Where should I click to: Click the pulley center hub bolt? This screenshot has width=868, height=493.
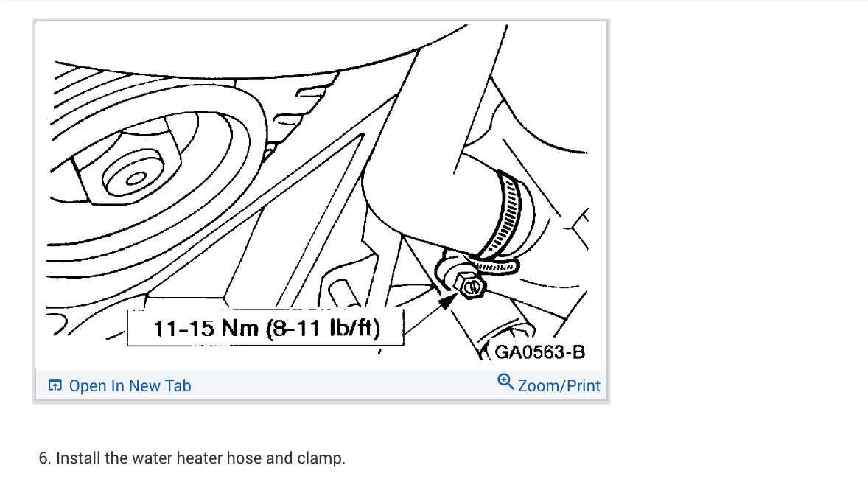click(131, 175)
